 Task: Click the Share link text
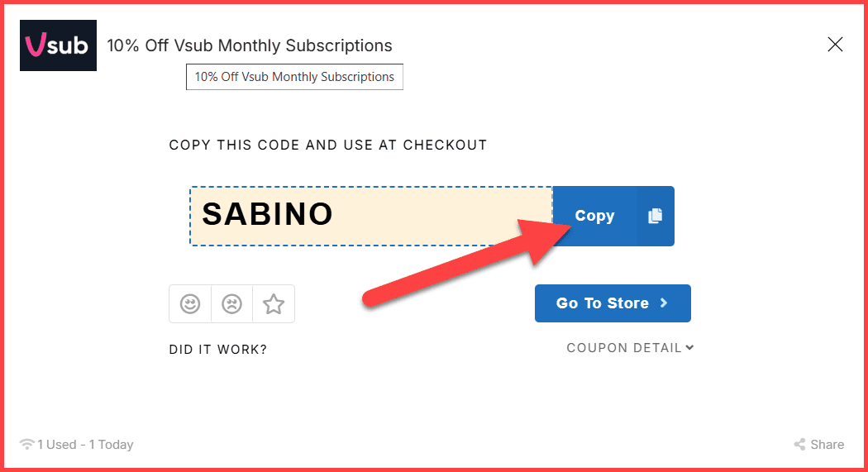[827, 445]
